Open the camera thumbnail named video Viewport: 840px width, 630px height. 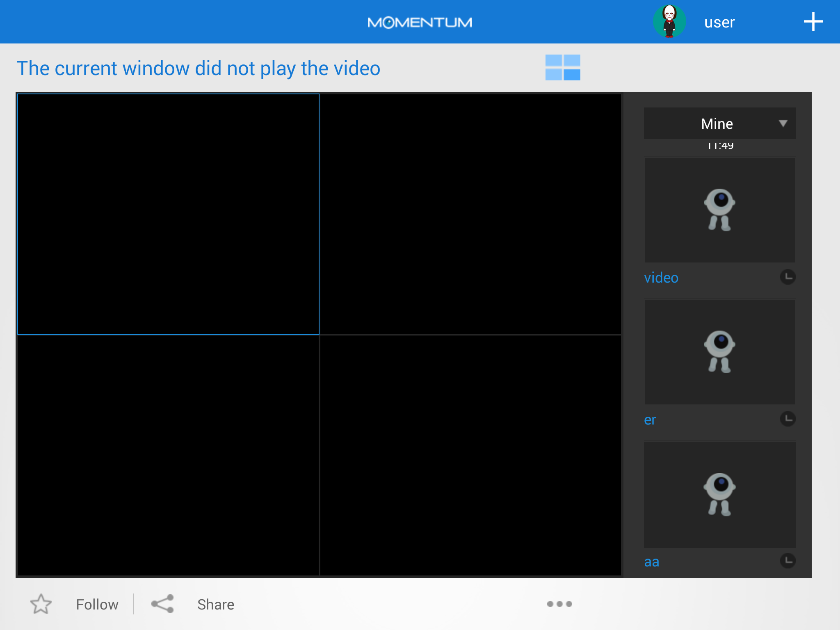point(720,210)
